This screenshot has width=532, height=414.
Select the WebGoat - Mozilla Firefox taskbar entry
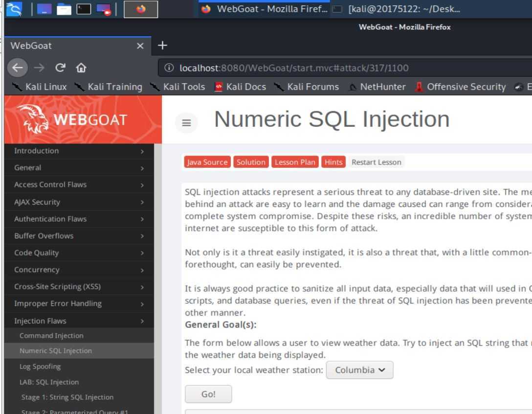(264, 9)
